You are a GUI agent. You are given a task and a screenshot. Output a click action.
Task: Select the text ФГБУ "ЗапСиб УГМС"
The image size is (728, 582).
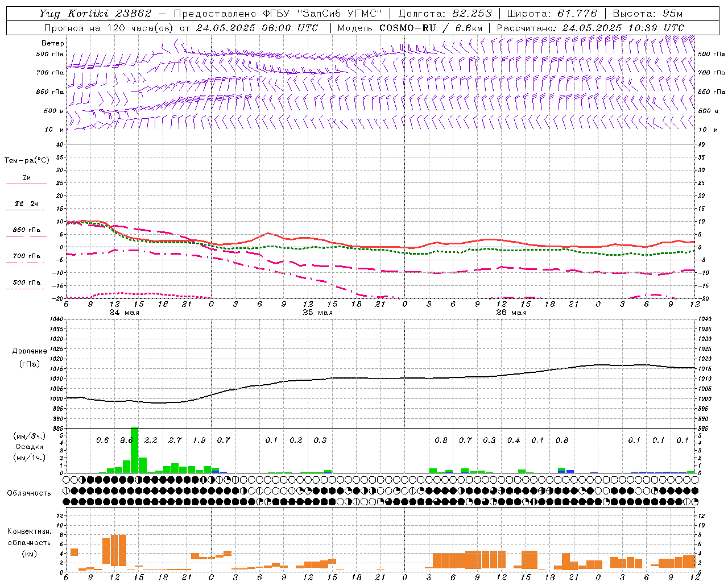(322, 14)
